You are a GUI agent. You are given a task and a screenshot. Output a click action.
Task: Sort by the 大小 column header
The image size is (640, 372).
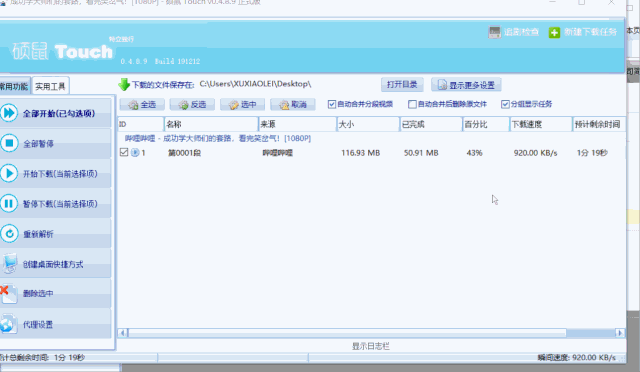pyautogui.click(x=368, y=124)
